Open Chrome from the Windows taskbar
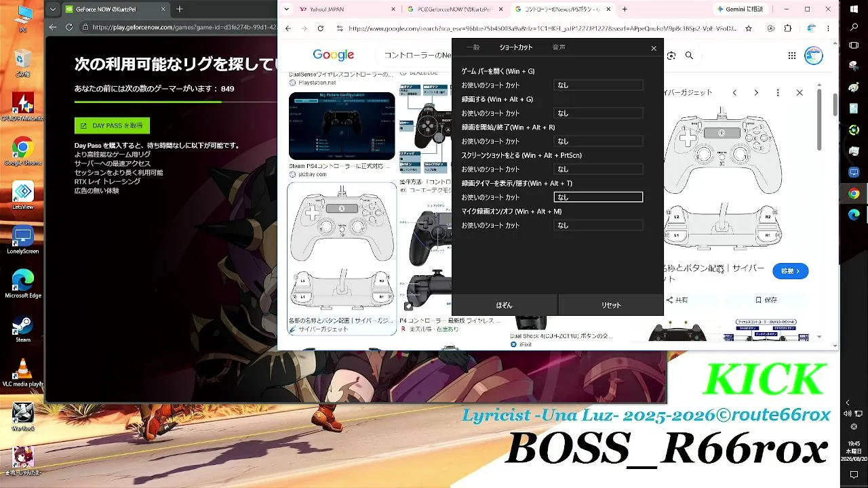Image resolution: width=868 pixels, height=488 pixels. pos(854,194)
